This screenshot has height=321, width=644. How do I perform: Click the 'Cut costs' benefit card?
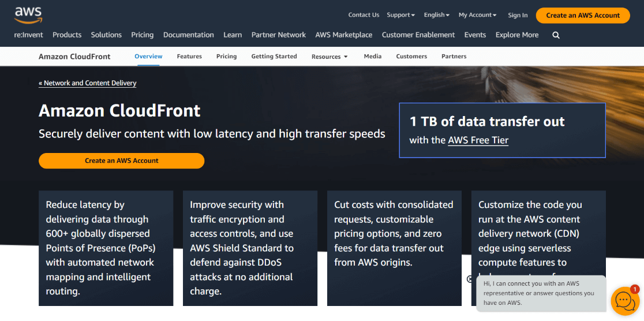point(394,248)
